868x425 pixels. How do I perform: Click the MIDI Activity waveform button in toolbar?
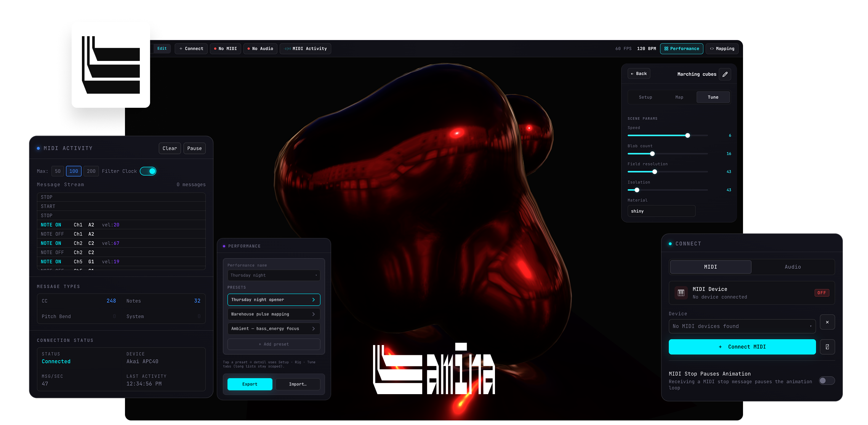(x=305, y=49)
